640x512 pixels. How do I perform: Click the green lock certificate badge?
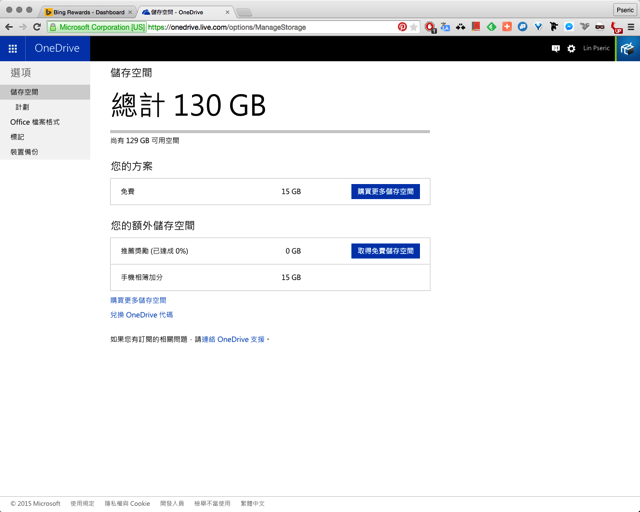click(x=97, y=27)
